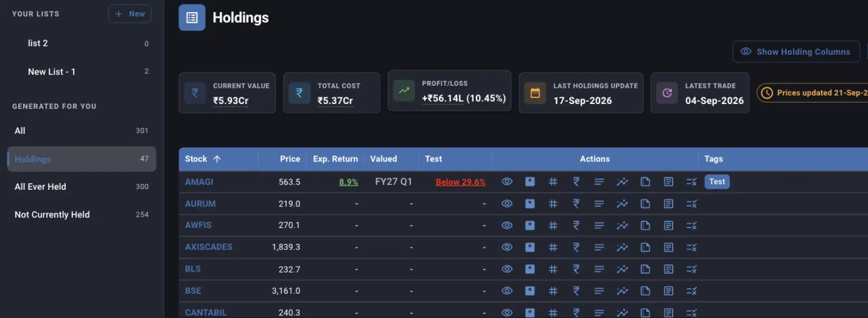Click the weight scale icon in the AMAGI row

pyautogui.click(x=530, y=181)
